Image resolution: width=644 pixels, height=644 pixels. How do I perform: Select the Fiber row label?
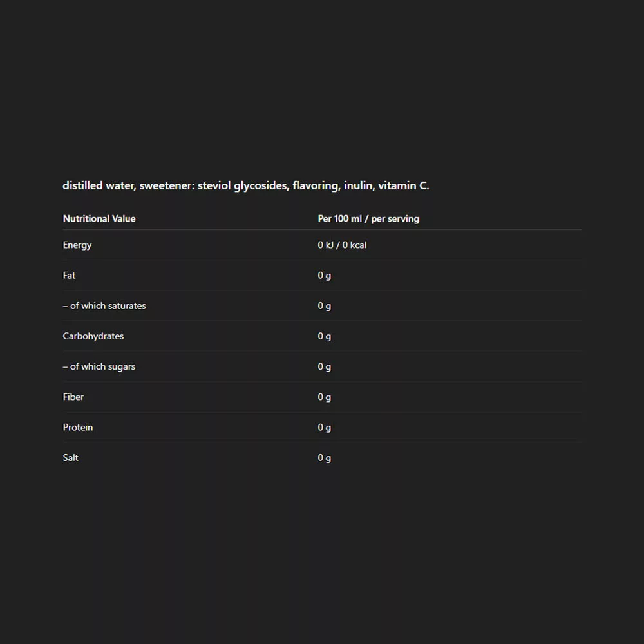click(73, 397)
